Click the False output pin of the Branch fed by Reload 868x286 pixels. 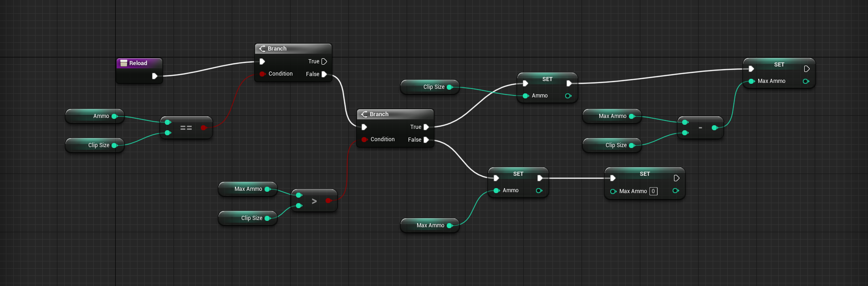[324, 74]
